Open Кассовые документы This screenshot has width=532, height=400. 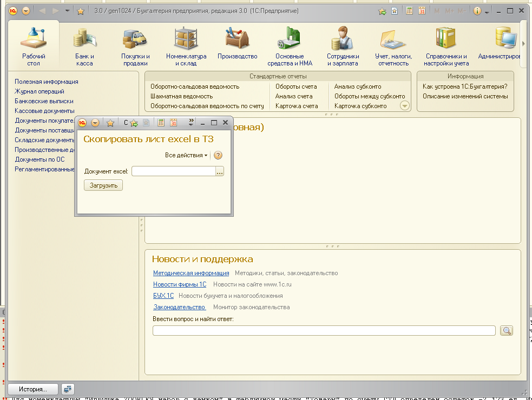pos(44,111)
